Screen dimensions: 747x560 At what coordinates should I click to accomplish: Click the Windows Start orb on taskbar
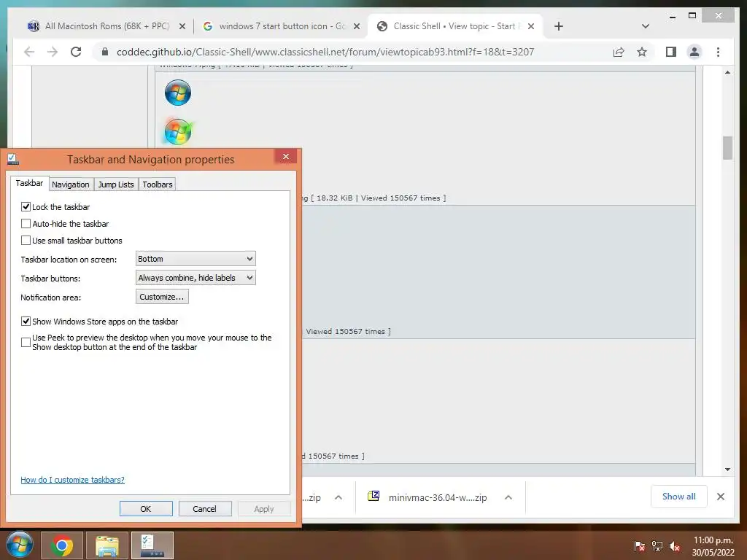[20, 545]
